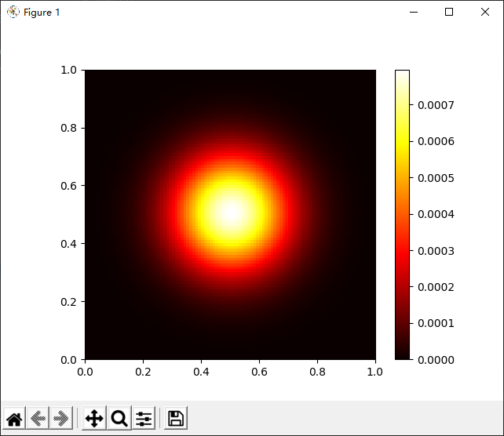Screen dimensions: 504x436
Task: Click the colorbar label 0.0004
Action: click(x=436, y=214)
